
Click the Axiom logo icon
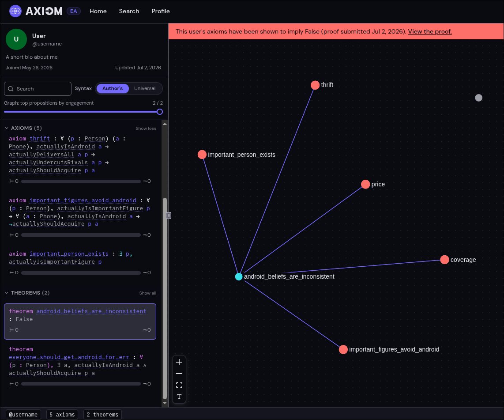(15, 11)
